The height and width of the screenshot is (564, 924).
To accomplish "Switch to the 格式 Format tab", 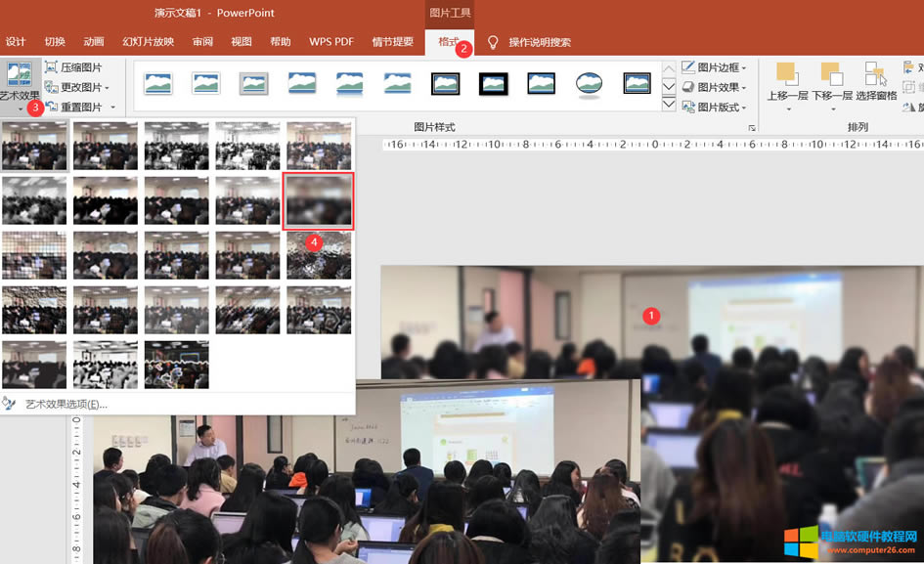I will [448, 41].
